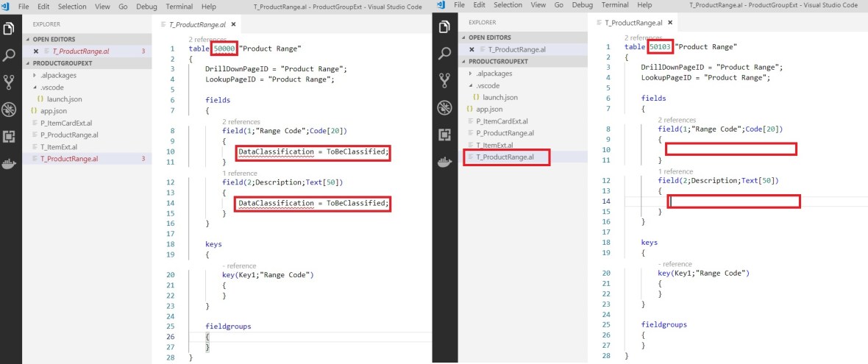Close T_ProductRange.al in left window's Open Editors
Image resolution: width=868 pixels, height=364 pixels.
point(35,51)
